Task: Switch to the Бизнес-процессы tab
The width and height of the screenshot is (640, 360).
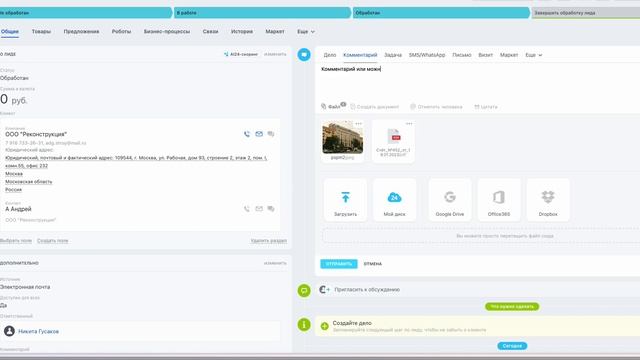Action: point(167,31)
